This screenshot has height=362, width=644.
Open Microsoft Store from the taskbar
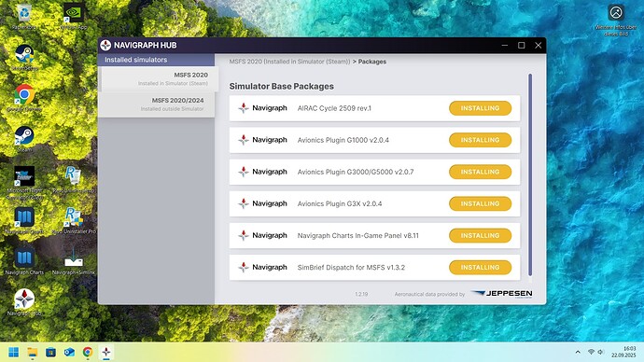[50, 352]
